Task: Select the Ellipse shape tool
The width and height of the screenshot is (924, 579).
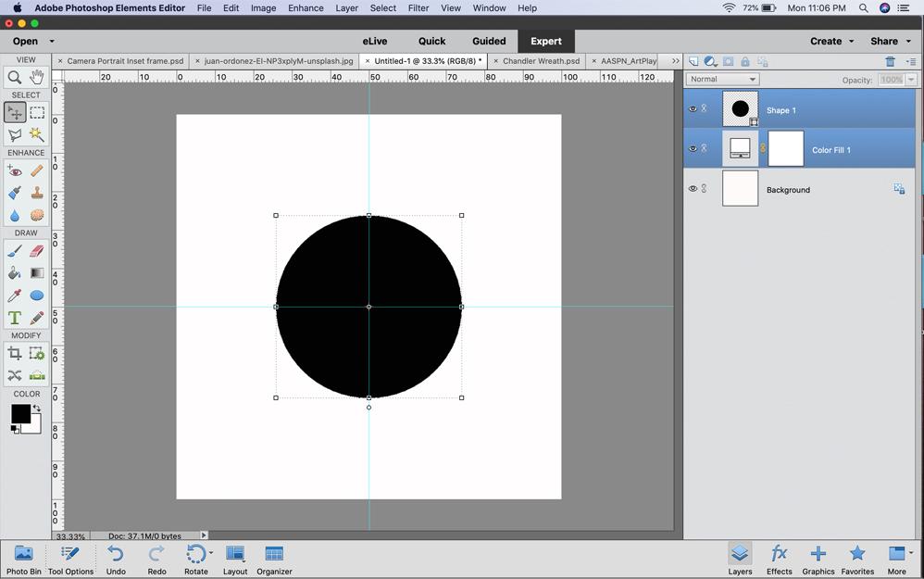Action: pos(37,296)
